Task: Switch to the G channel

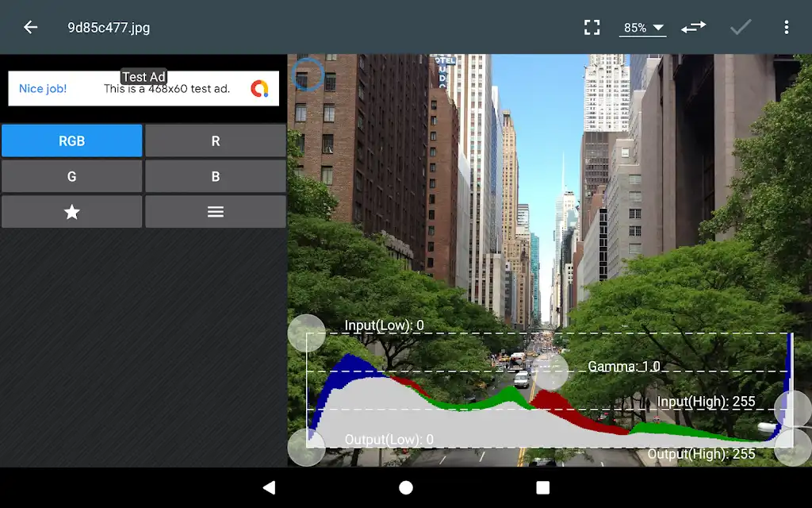Action: tap(71, 176)
